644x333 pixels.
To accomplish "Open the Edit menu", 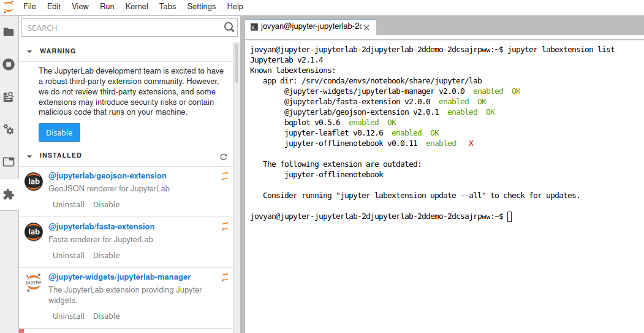I will click(x=54, y=7).
